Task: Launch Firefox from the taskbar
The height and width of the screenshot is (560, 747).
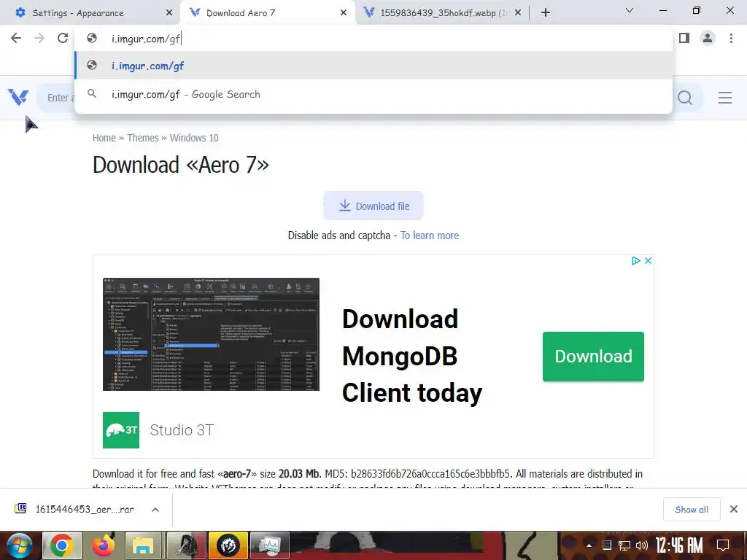Action: 104,545
